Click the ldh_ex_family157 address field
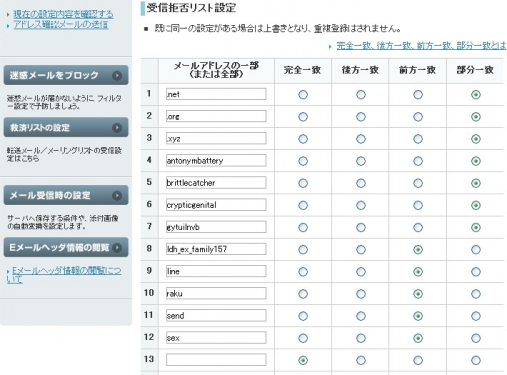Image resolution: width=507 pixels, height=375 pixels. 216,249
